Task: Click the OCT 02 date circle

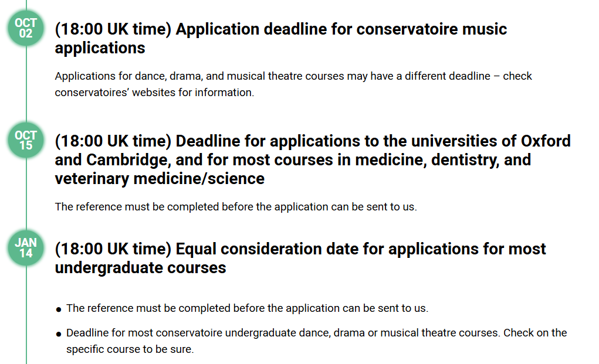Action: (26, 28)
